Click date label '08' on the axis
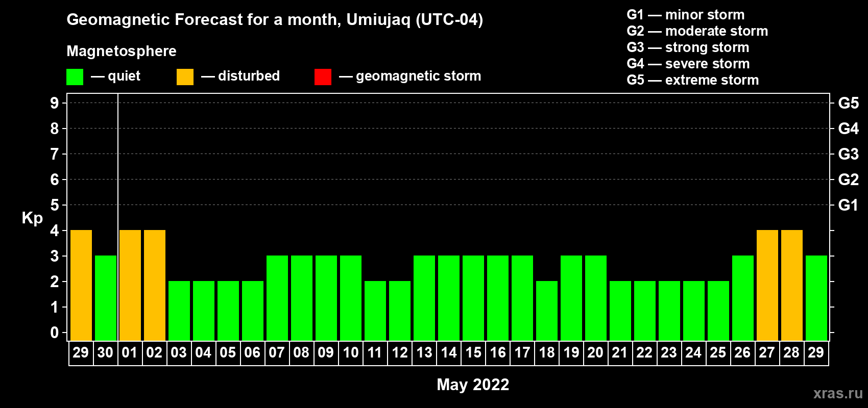 pos(301,353)
